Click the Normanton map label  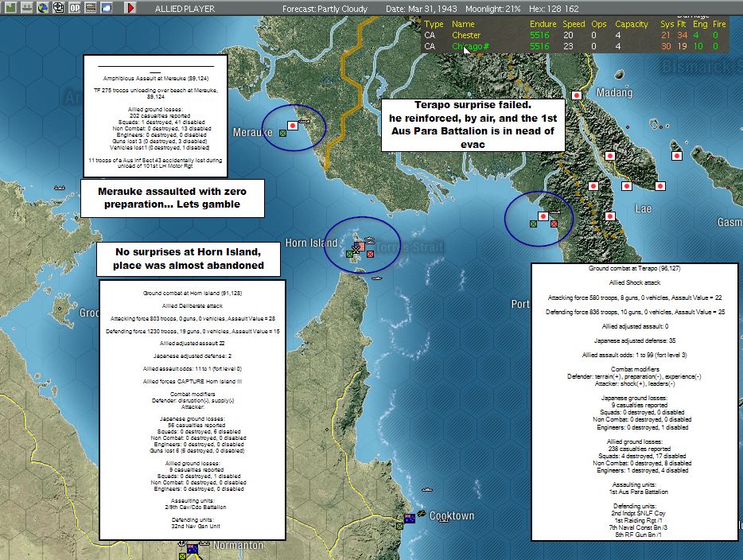[x=238, y=546]
